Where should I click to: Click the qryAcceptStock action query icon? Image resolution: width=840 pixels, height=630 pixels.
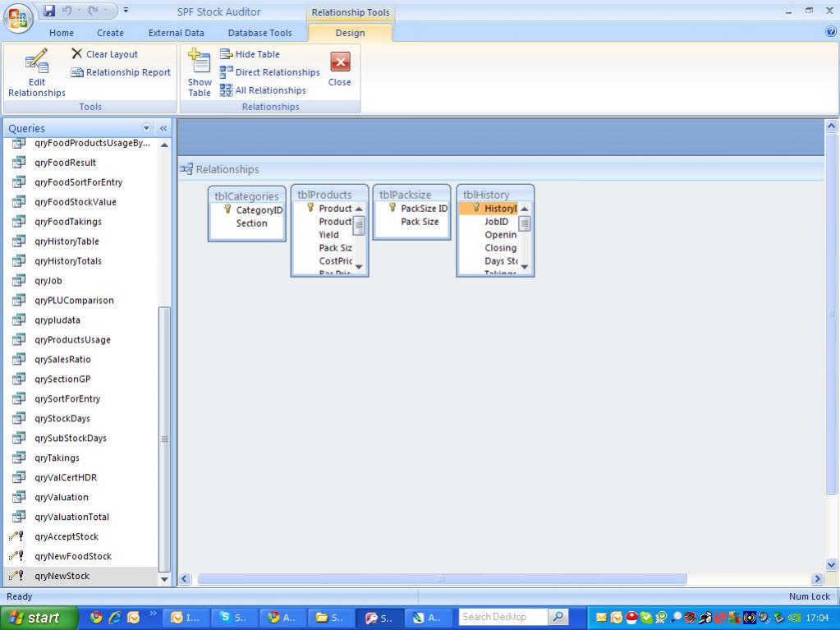[17, 536]
